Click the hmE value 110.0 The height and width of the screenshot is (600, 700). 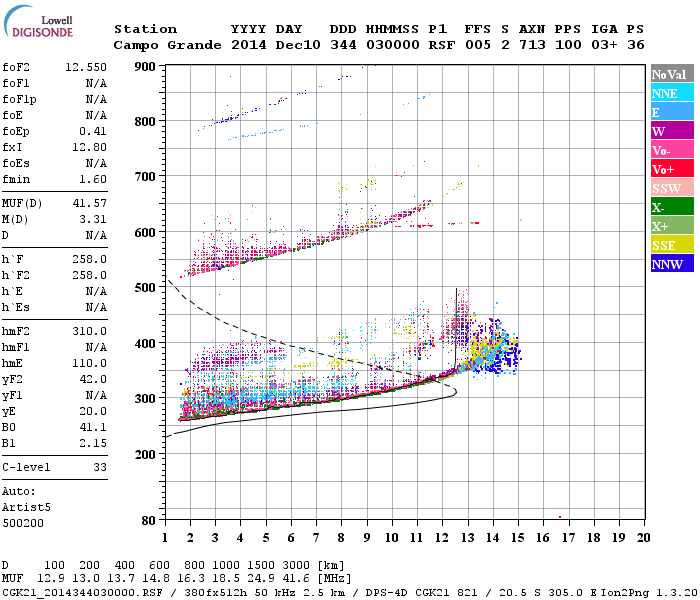point(89,363)
